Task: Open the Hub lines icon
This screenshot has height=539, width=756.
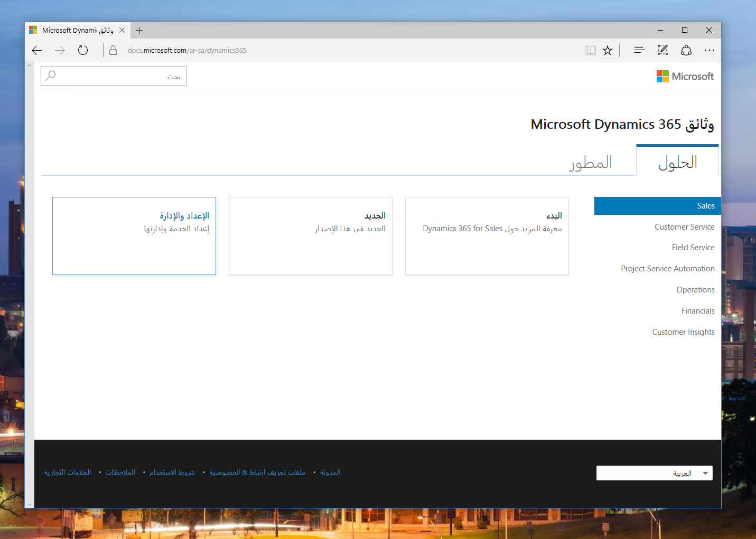Action: tap(639, 50)
